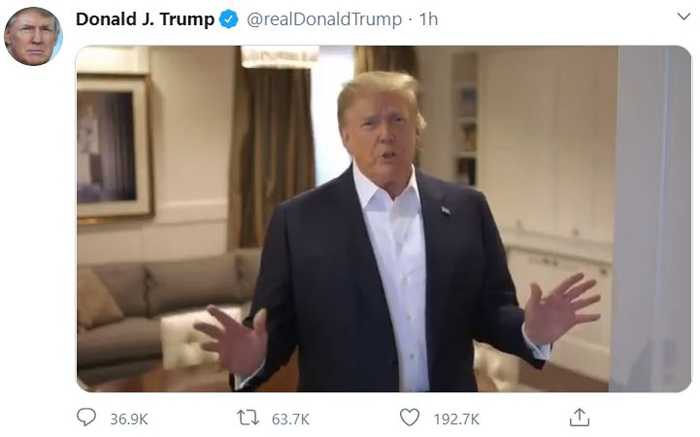
Task: Visit profile via the Donald J. Trump name
Action: [145, 19]
